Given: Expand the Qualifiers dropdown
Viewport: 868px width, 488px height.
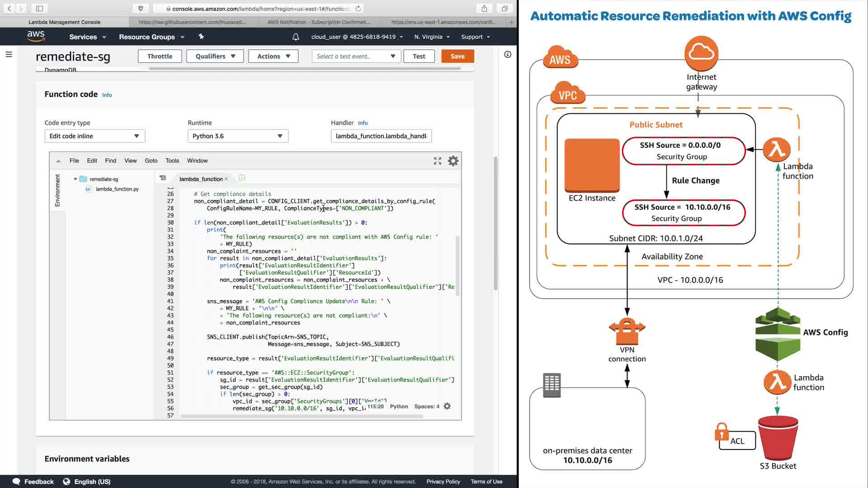Looking at the screenshot, I should 215,56.
